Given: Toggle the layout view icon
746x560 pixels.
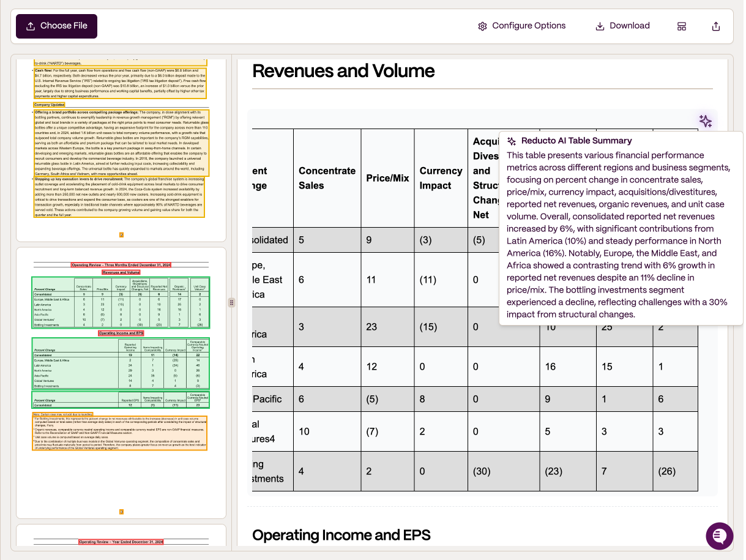Looking at the screenshot, I should coord(682,26).
